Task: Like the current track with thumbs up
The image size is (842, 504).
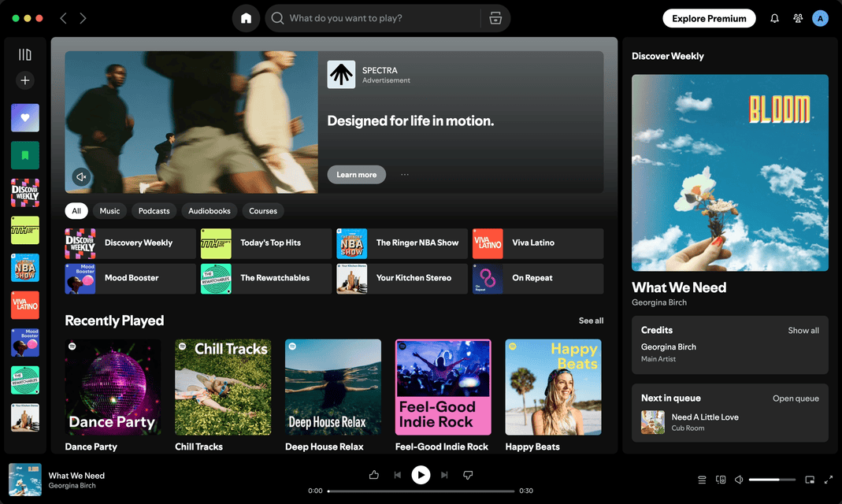Action: (x=374, y=475)
